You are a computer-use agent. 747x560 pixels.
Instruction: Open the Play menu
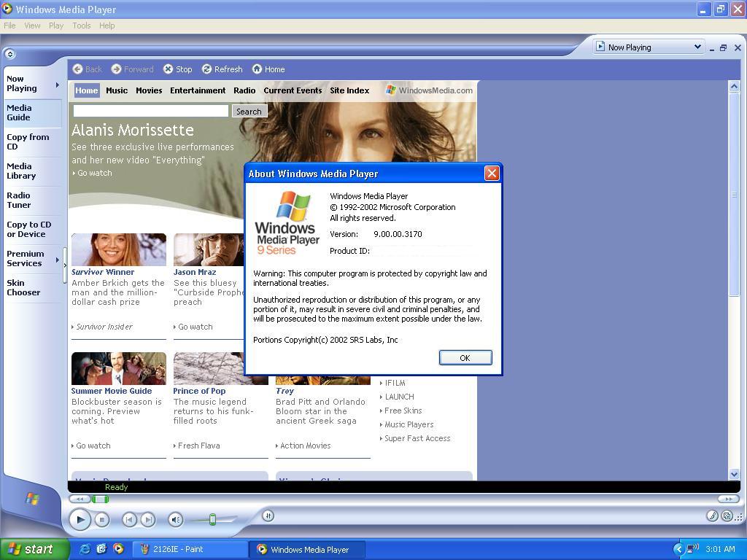[x=56, y=26]
